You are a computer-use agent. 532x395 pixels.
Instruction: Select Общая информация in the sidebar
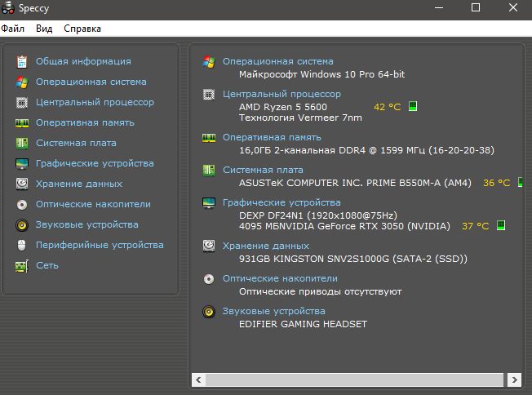click(83, 61)
